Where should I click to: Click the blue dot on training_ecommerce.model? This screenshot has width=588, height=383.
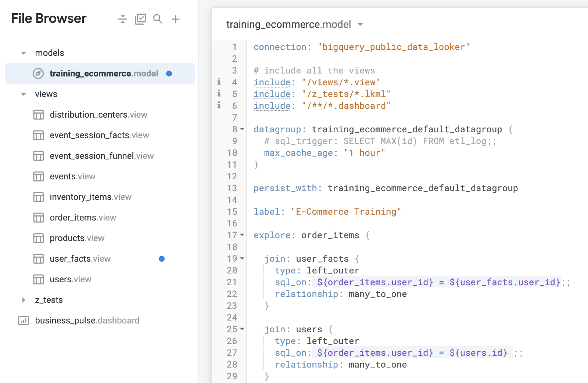[169, 74]
